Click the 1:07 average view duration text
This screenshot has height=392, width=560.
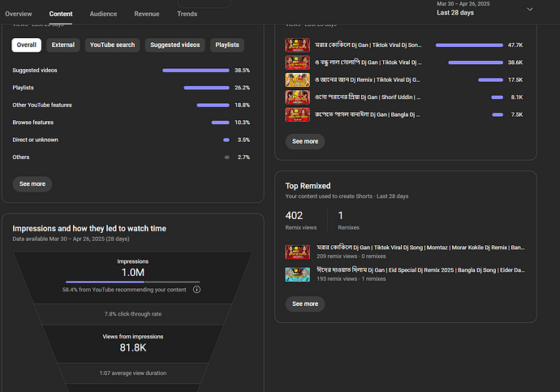click(133, 373)
